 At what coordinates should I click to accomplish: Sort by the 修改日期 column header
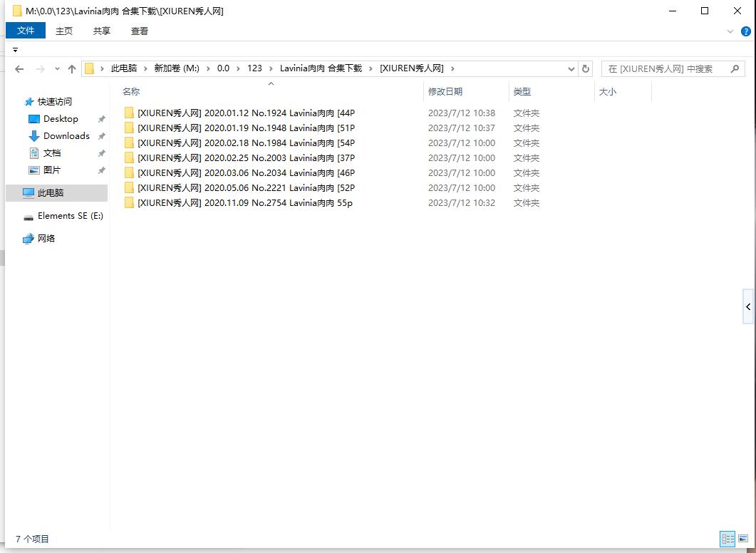[445, 92]
